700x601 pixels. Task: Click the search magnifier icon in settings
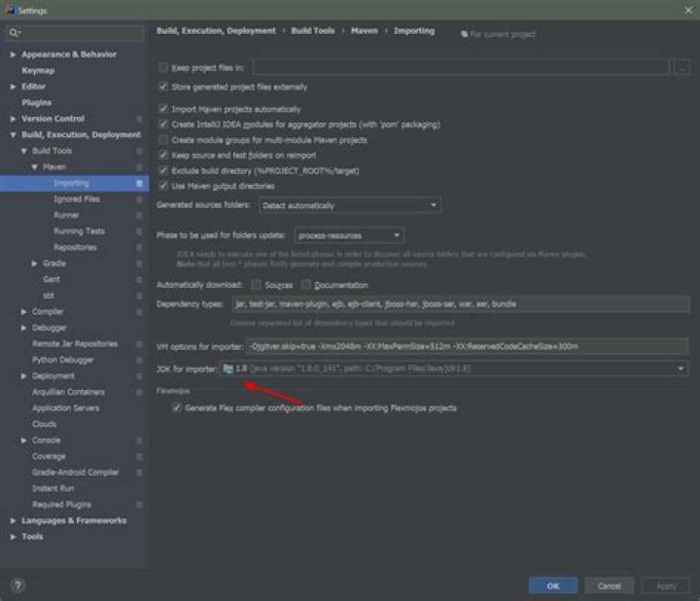click(x=14, y=33)
